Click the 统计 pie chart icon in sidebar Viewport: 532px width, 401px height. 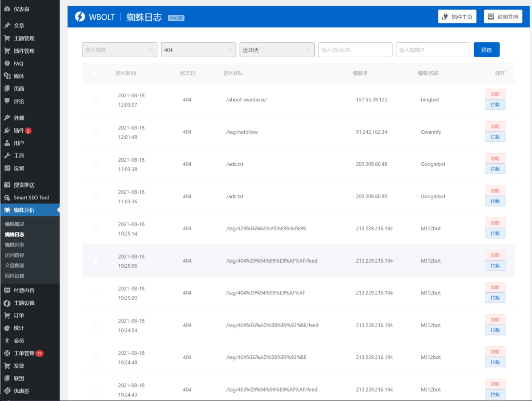tap(7, 328)
